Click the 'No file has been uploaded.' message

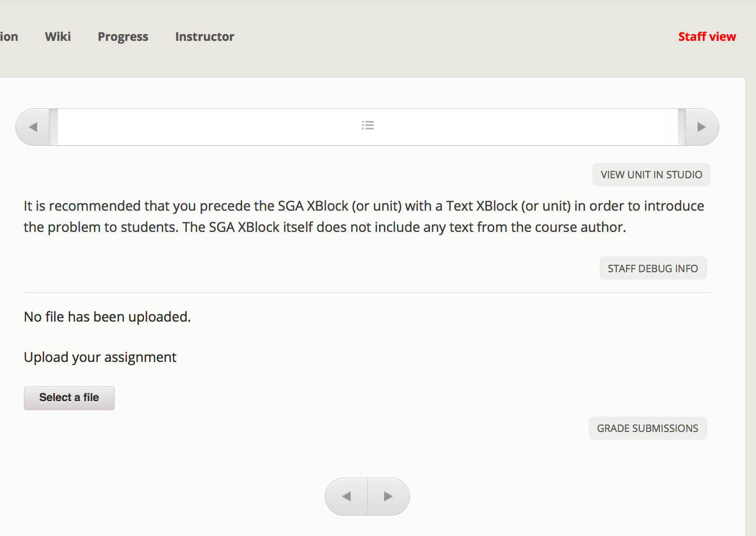point(107,317)
